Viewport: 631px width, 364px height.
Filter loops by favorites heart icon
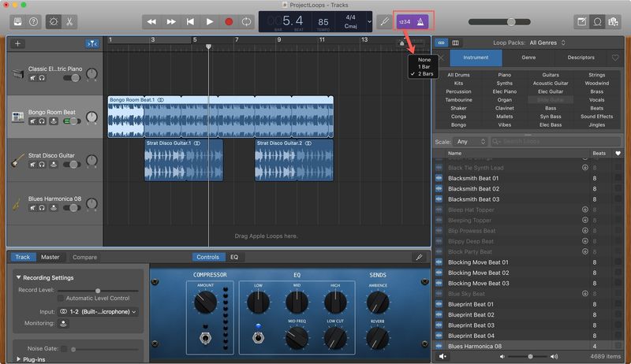(615, 58)
